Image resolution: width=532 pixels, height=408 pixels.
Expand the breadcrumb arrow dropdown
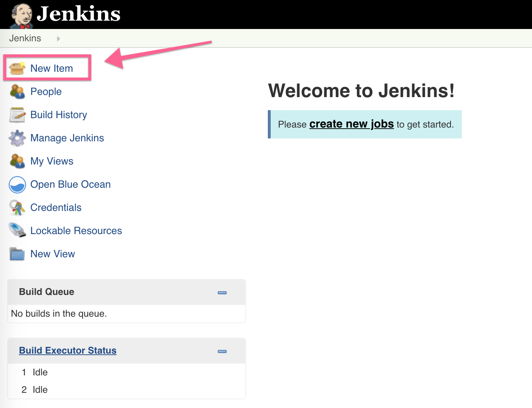[58, 38]
